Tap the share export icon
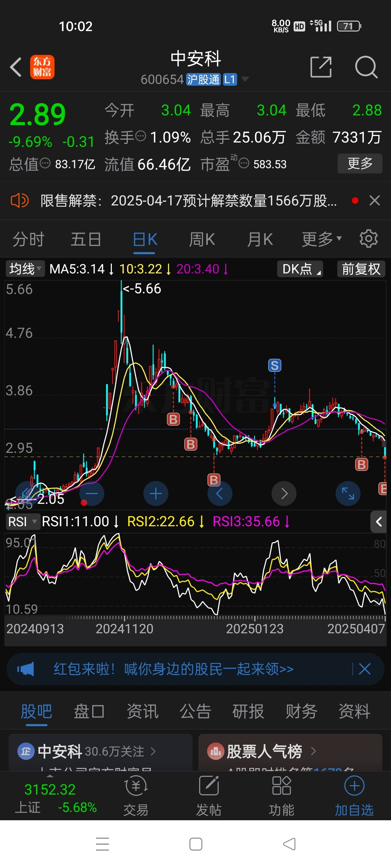Viewport: 391px width, 868px height. pyautogui.click(x=321, y=67)
